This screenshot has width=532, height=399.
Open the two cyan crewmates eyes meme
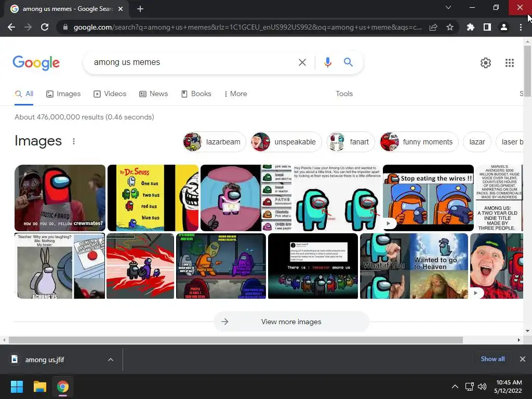(x=337, y=198)
